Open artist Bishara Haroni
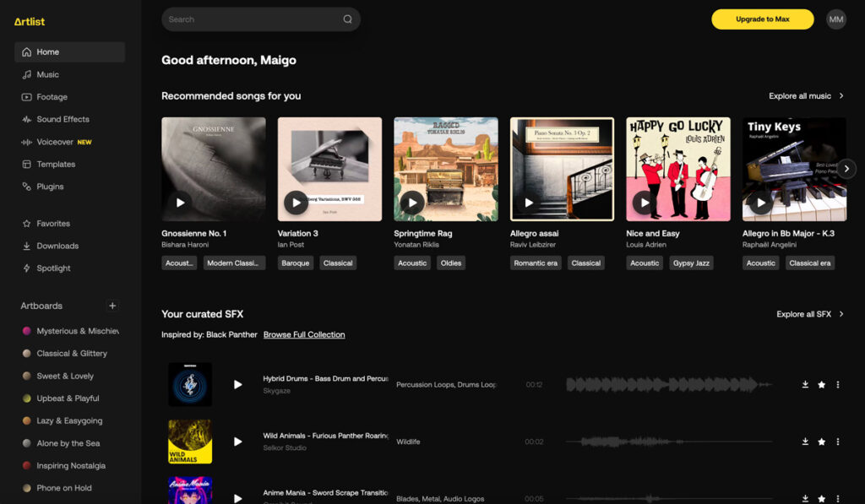Viewport: 865px width, 504px height. (185, 245)
